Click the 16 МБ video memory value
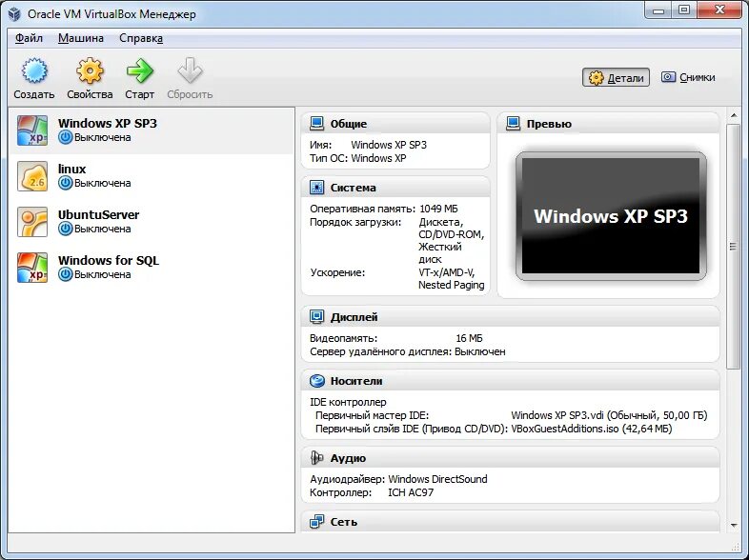This screenshot has width=749, height=560. point(469,338)
